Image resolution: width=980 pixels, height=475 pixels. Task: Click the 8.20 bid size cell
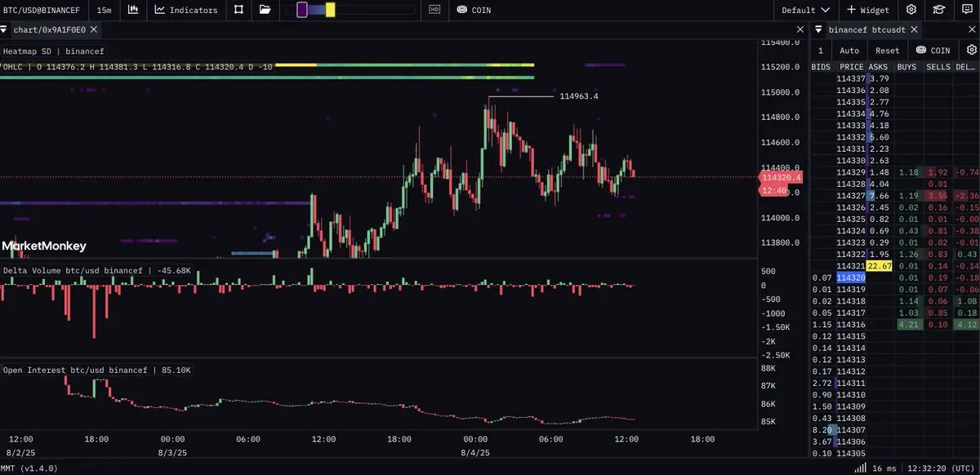822,429
